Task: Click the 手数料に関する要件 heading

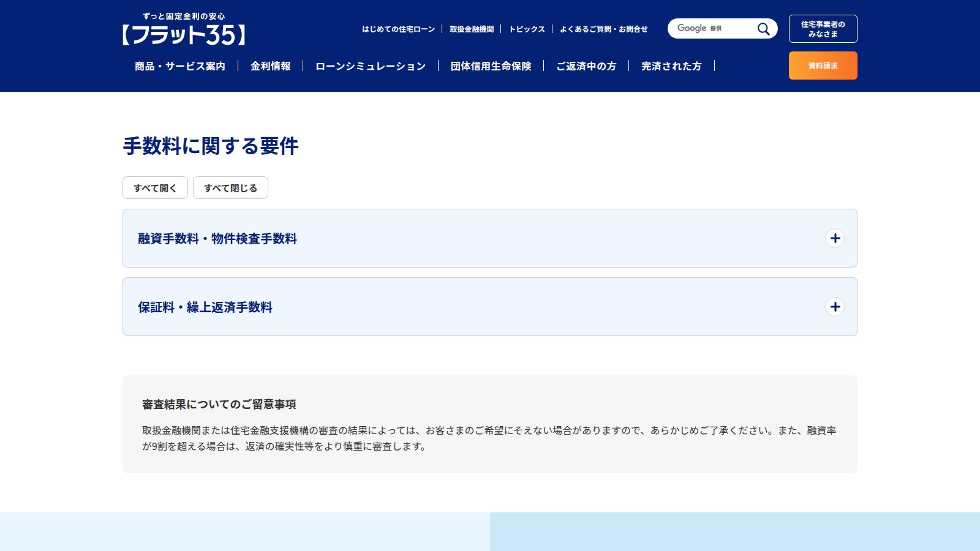Action: coord(211,146)
